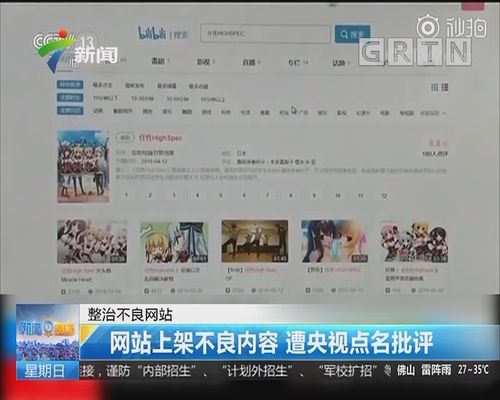Focus the search input box
500x400 pixels.
pyautogui.click(x=265, y=34)
